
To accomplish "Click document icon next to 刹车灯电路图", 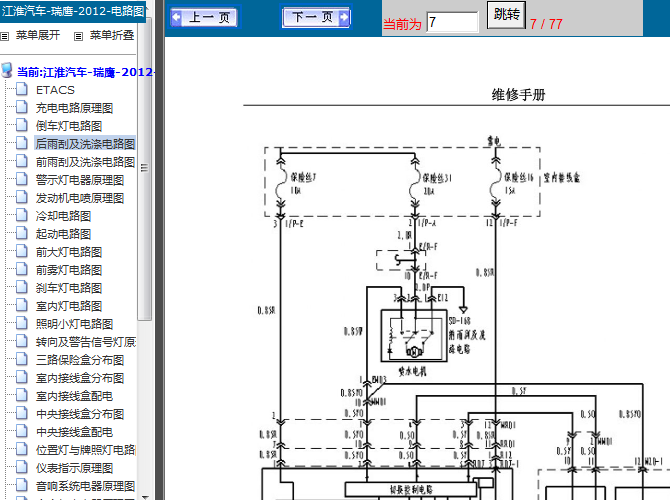I will click(22, 287).
